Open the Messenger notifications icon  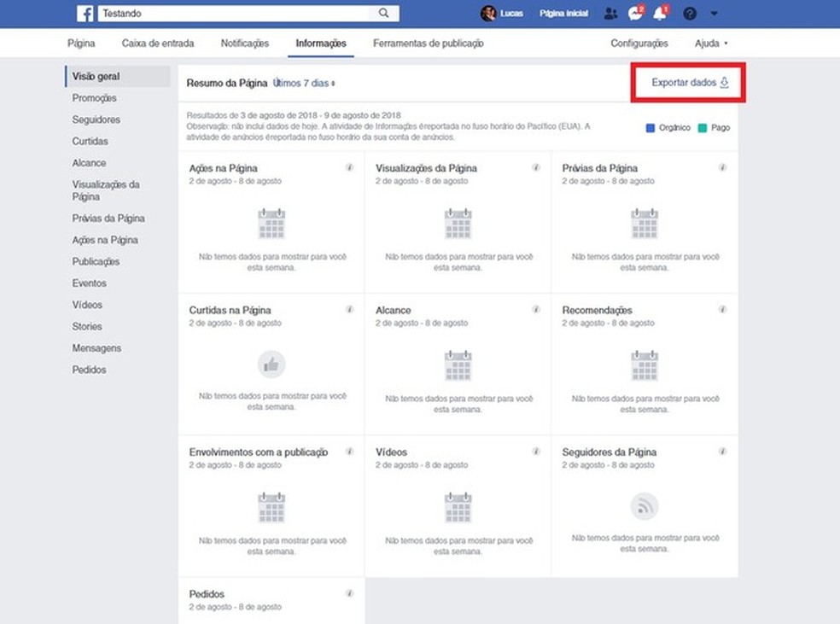pyautogui.click(x=635, y=14)
